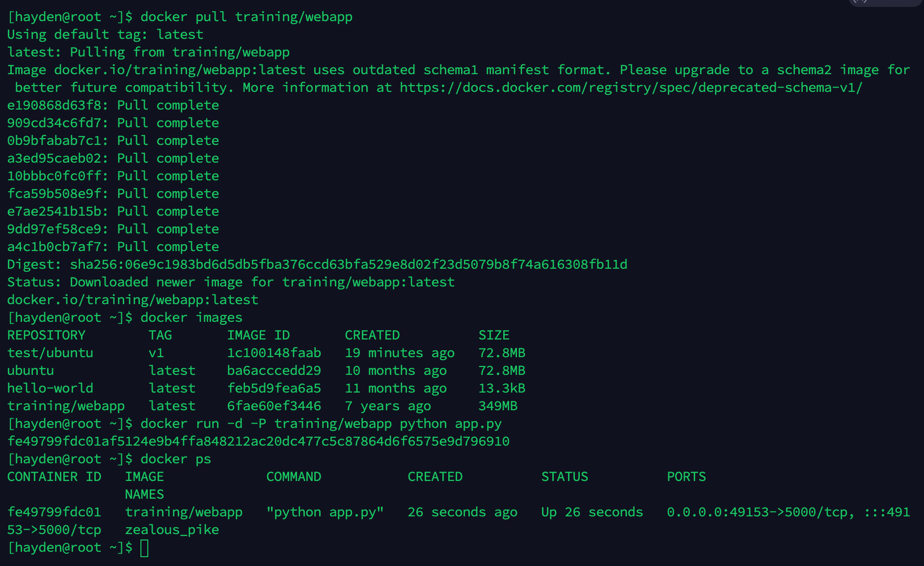
Task: Click the container name zealous_pike
Action: coord(172,530)
